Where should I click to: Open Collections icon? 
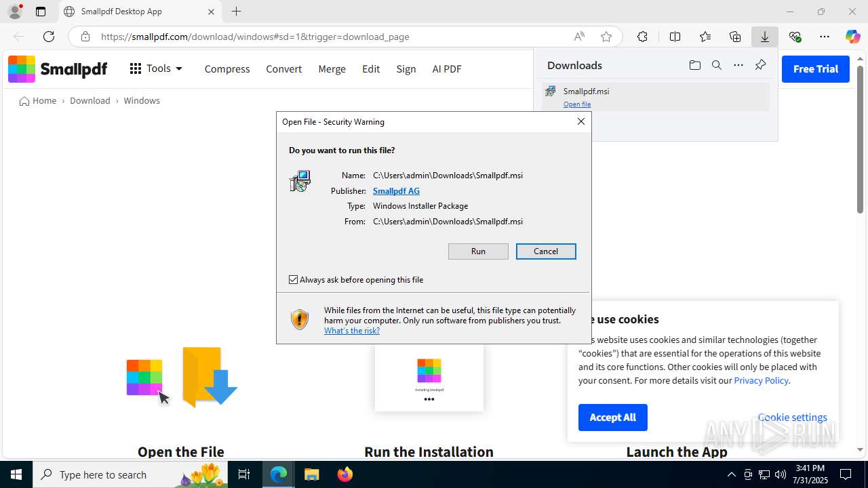coord(735,37)
